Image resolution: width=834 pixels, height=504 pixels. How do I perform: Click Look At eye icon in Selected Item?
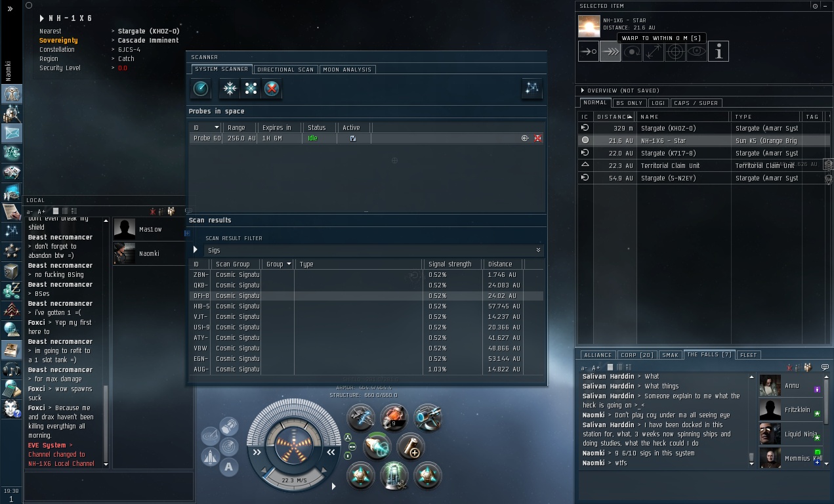(697, 51)
